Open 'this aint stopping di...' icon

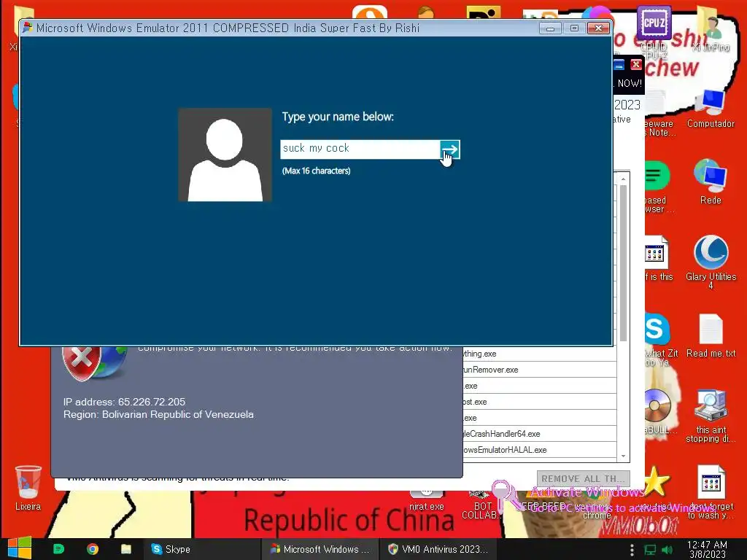[x=711, y=416]
